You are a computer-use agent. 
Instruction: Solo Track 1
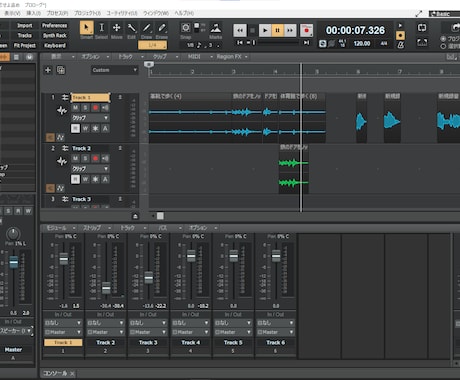tap(85, 108)
